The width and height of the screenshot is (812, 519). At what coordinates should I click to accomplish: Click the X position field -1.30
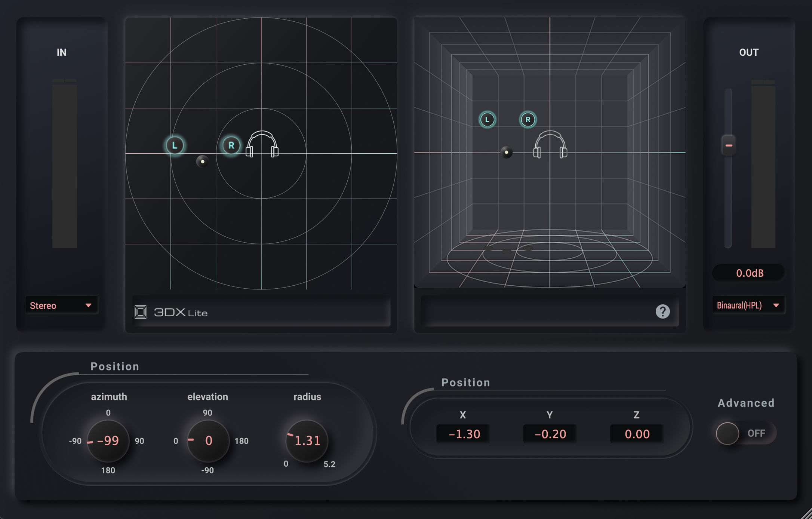pyautogui.click(x=464, y=434)
